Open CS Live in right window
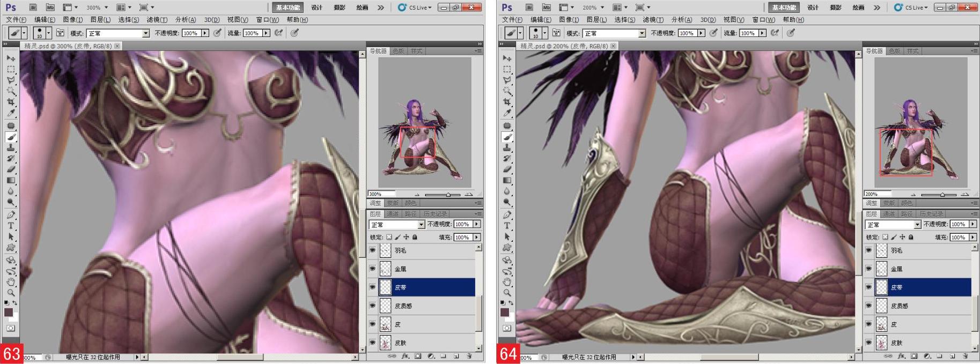Viewport: 980px width, 364px height. click(x=910, y=8)
